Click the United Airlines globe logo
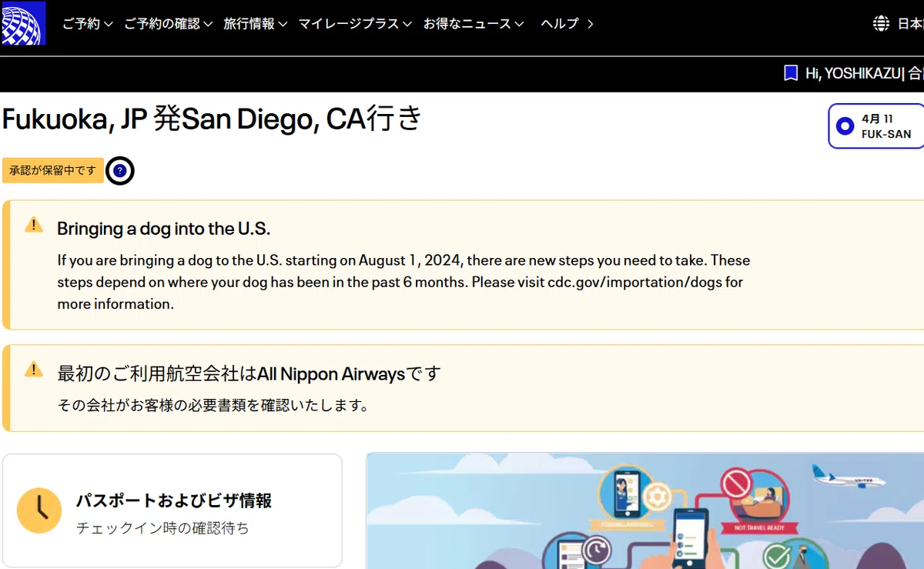The height and width of the screenshot is (569, 924). (x=23, y=23)
